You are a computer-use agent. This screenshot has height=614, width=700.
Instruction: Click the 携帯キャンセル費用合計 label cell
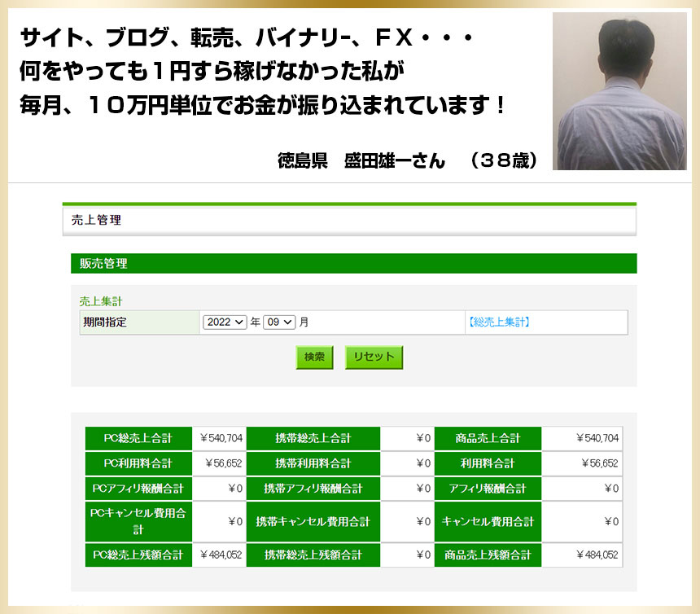313,521
